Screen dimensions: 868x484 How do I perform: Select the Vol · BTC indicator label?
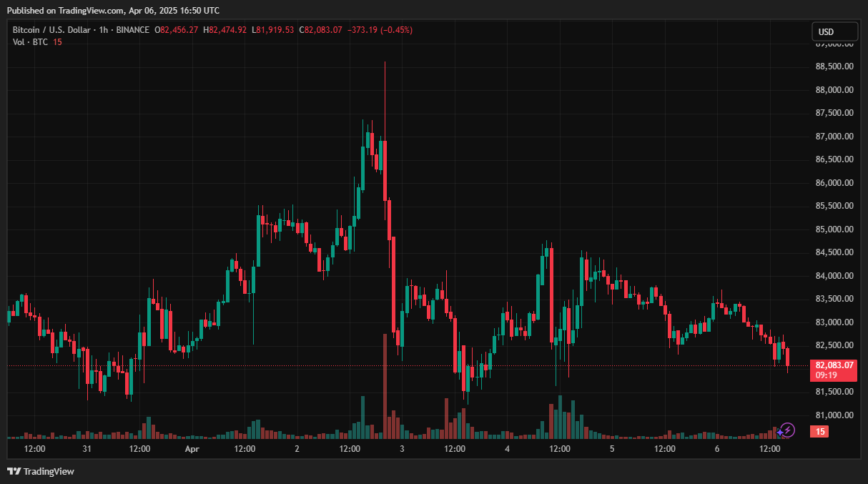coord(30,42)
